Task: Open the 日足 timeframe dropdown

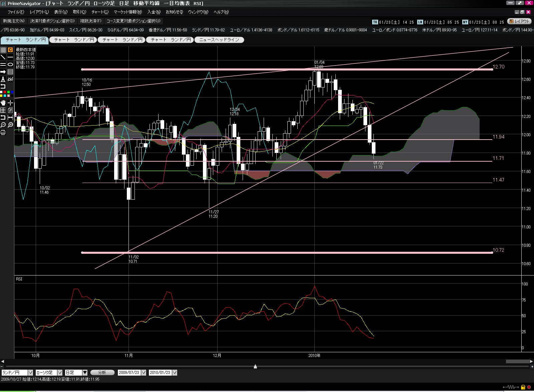Action: coord(85,373)
